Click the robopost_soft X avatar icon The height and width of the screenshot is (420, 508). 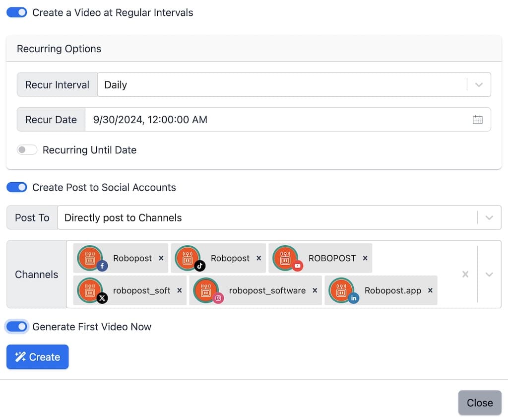pyautogui.click(x=90, y=290)
